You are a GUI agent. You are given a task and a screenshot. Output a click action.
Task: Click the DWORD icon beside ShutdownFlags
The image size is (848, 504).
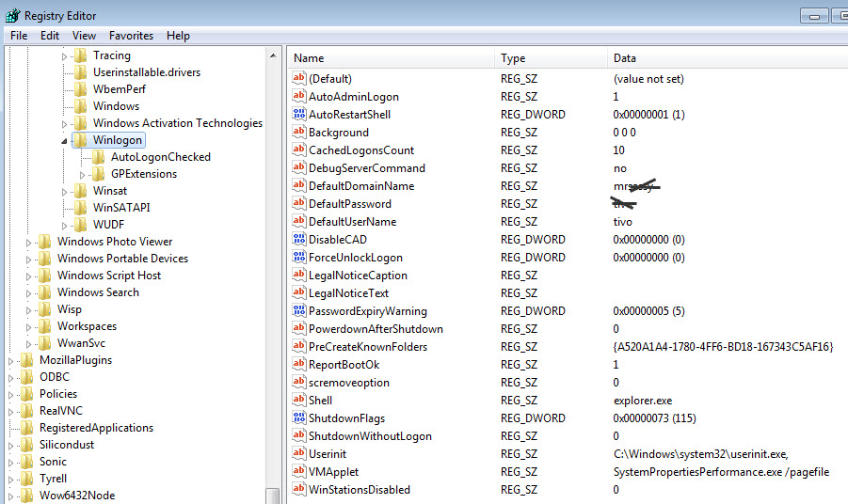[x=299, y=417]
